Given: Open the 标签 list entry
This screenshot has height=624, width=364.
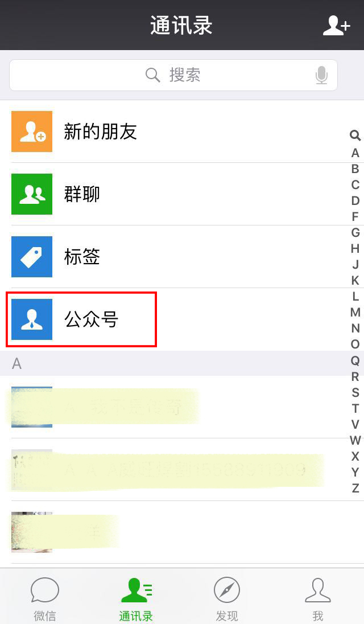Looking at the screenshot, I should pos(182,257).
